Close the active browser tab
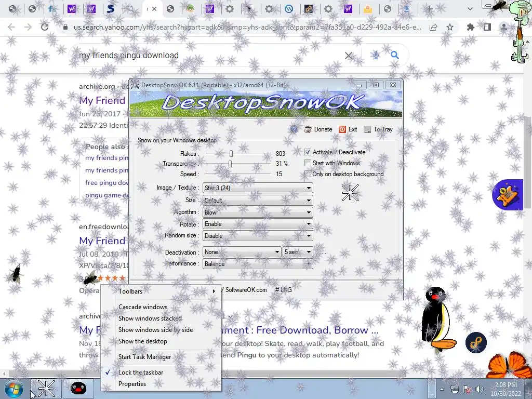This screenshot has width=532, height=399. point(154,9)
